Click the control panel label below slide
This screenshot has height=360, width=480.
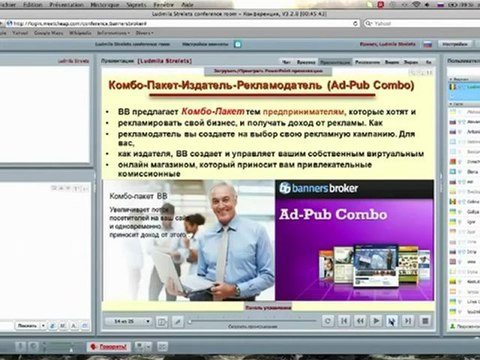268,307
